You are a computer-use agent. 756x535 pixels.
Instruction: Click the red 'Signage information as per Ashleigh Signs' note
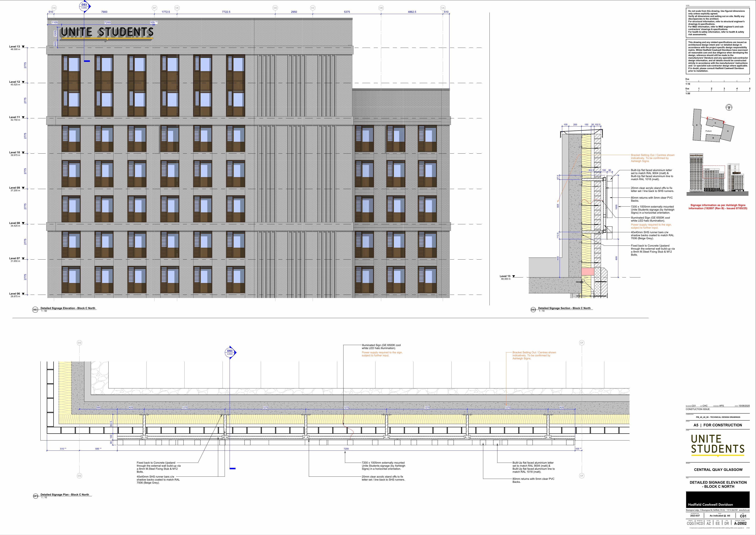tap(718, 207)
